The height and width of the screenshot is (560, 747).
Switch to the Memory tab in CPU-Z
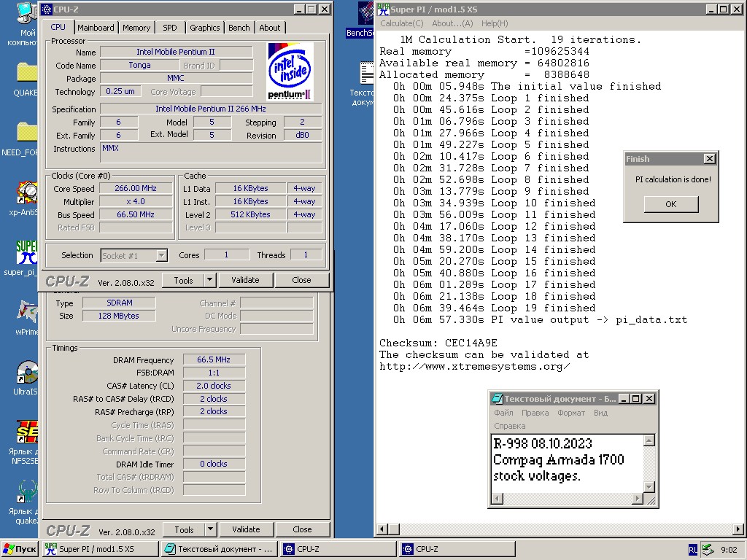click(136, 28)
